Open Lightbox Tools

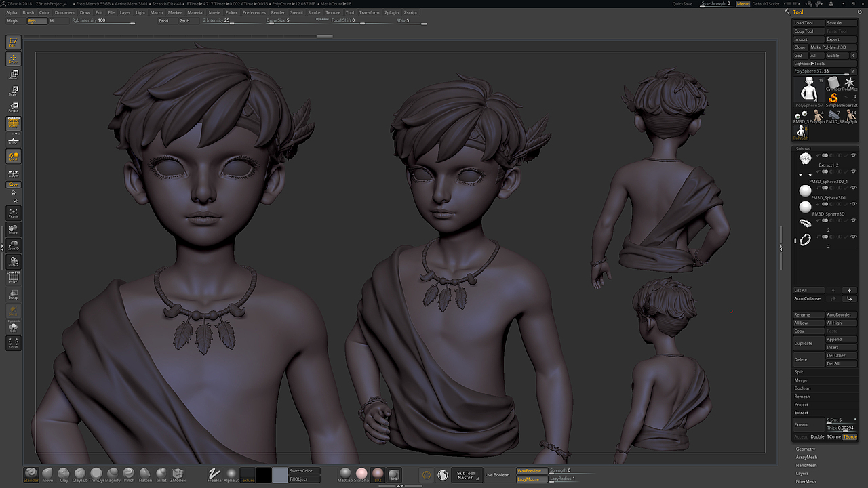[x=810, y=63]
